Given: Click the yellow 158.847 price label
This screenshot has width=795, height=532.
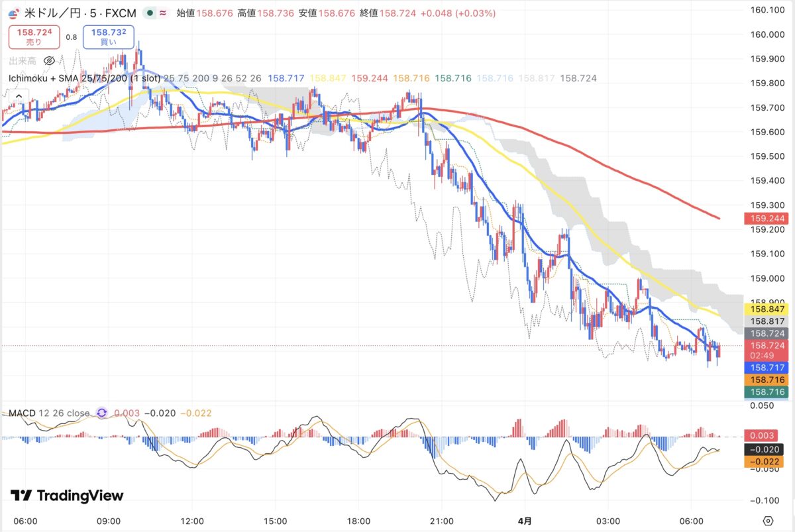Looking at the screenshot, I should coord(765,309).
